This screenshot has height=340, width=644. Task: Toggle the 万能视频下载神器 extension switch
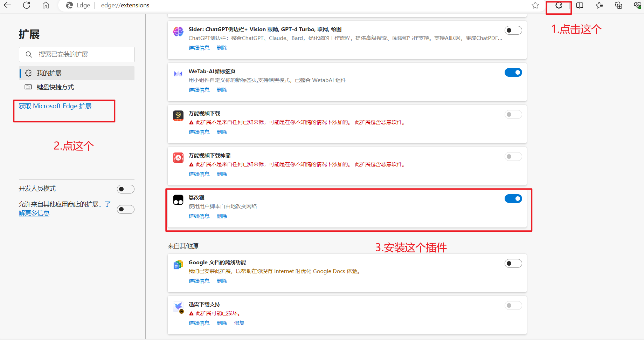tap(513, 157)
